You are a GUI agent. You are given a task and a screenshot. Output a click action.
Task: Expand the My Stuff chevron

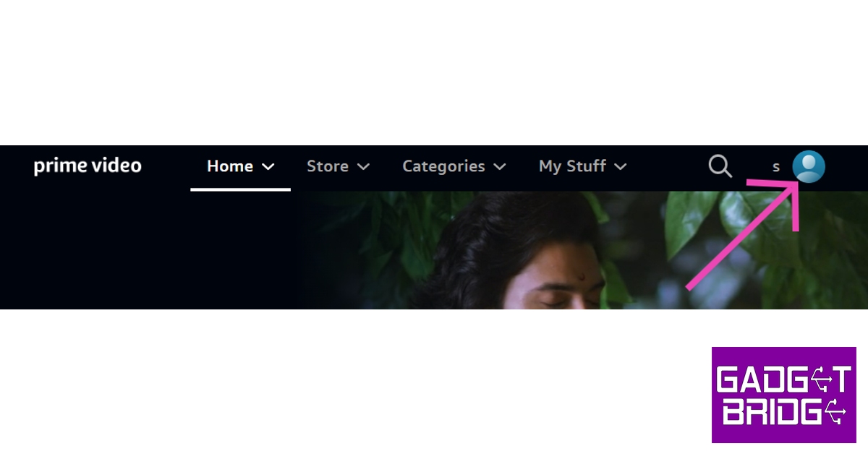click(620, 167)
